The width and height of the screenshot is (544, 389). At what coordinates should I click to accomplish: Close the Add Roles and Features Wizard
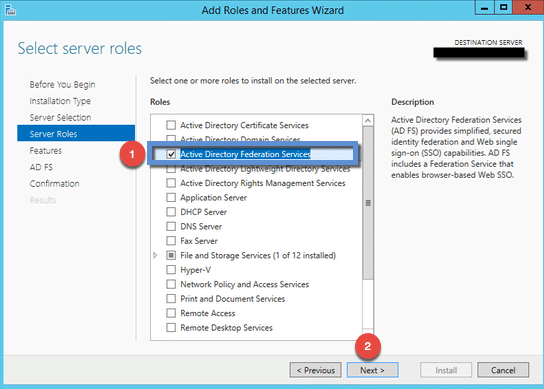[528, 7]
